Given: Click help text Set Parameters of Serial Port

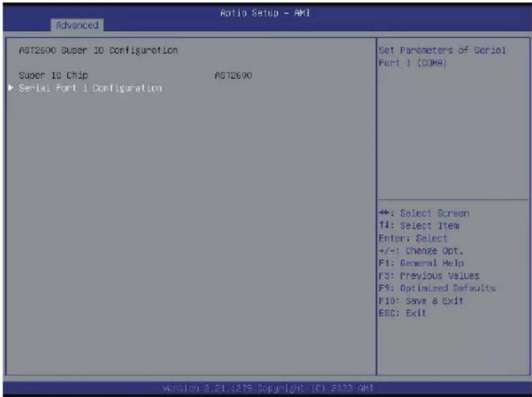Looking at the screenshot, I should (x=442, y=57).
